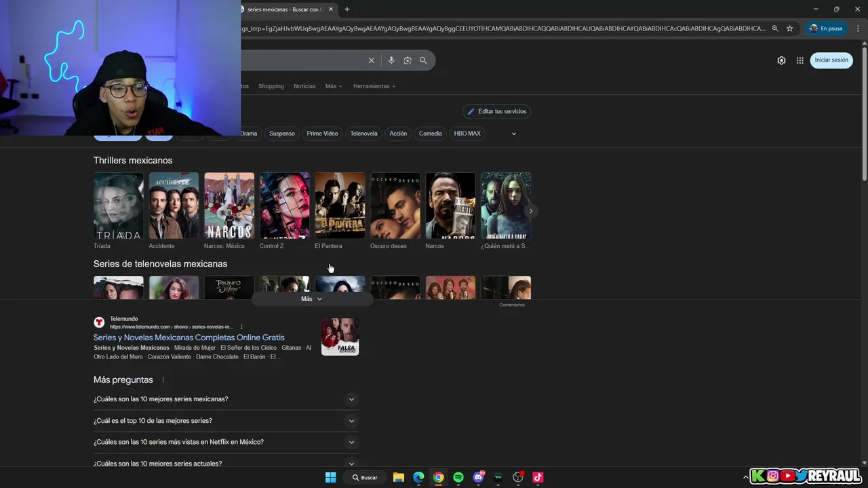The height and width of the screenshot is (488, 868).
Task: Open the recording app with red dot
Action: (518, 477)
